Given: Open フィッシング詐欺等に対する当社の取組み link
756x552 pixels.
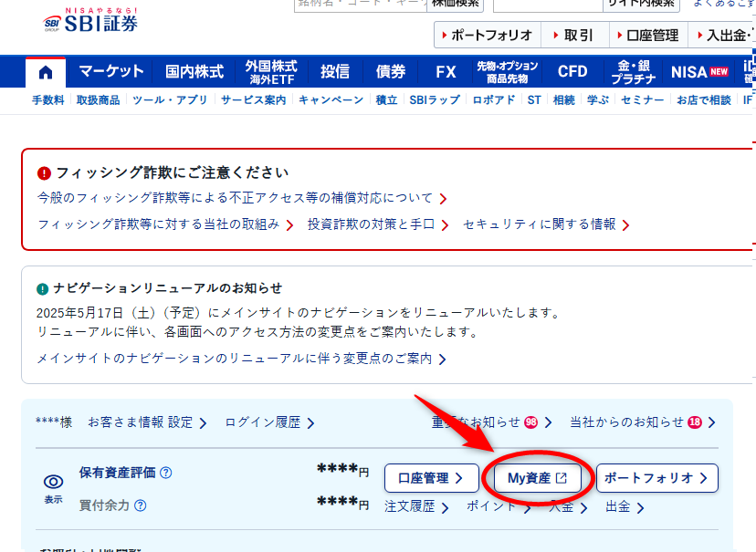Looking at the screenshot, I should click(x=165, y=224).
